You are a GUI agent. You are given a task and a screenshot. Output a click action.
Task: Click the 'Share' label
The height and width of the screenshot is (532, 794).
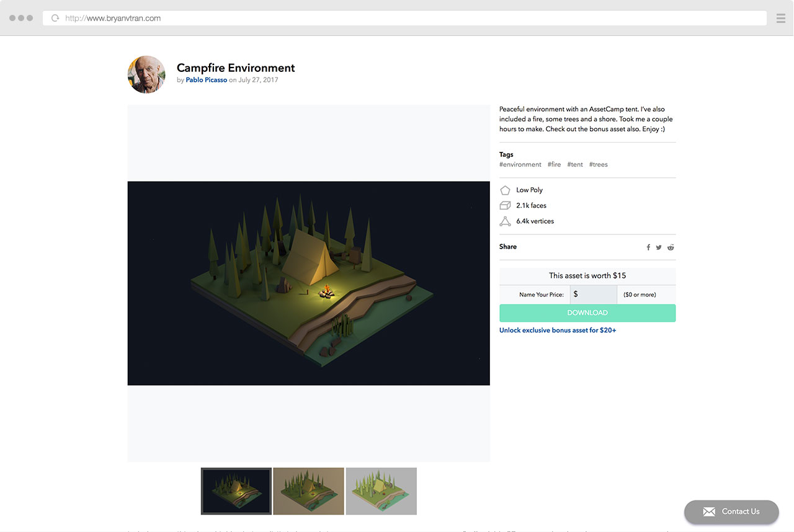click(x=508, y=247)
